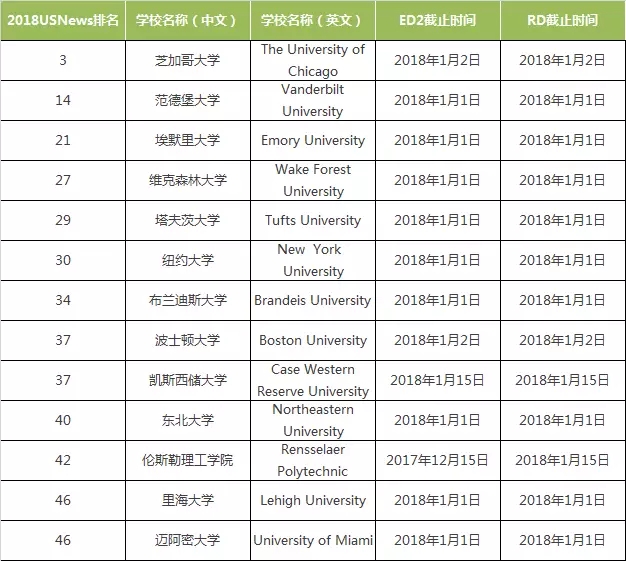Click the 2018USNews排名 column header
Screen dimensions: 626x561
coord(63,20)
